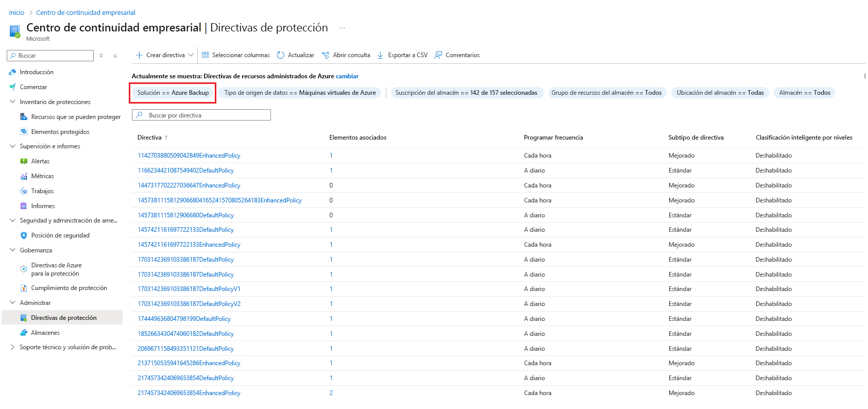Click the Posición de seguridad shield icon
This screenshot has width=868, height=409.
pos(24,235)
